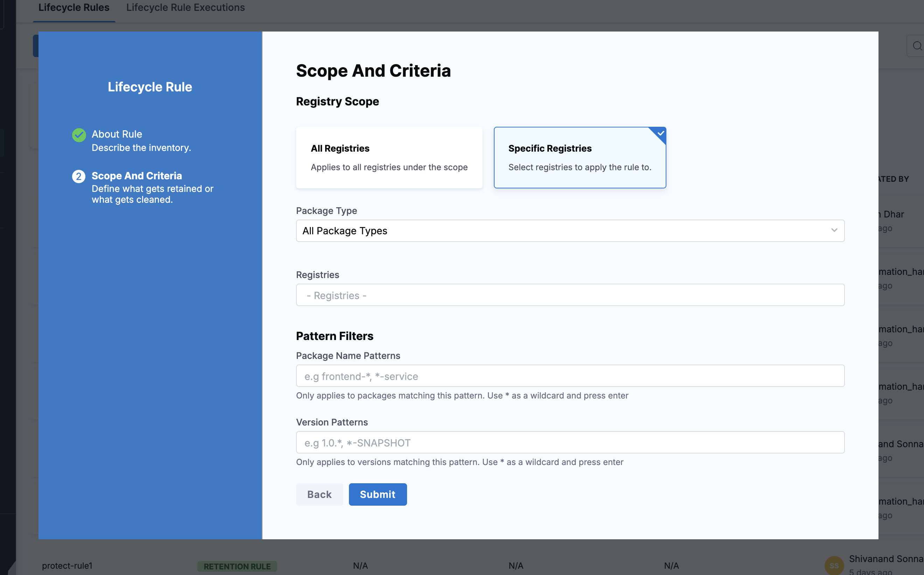924x575 pixels.
Task: Click the version pattern wildcard hint text
Action: tap(460, 462)
